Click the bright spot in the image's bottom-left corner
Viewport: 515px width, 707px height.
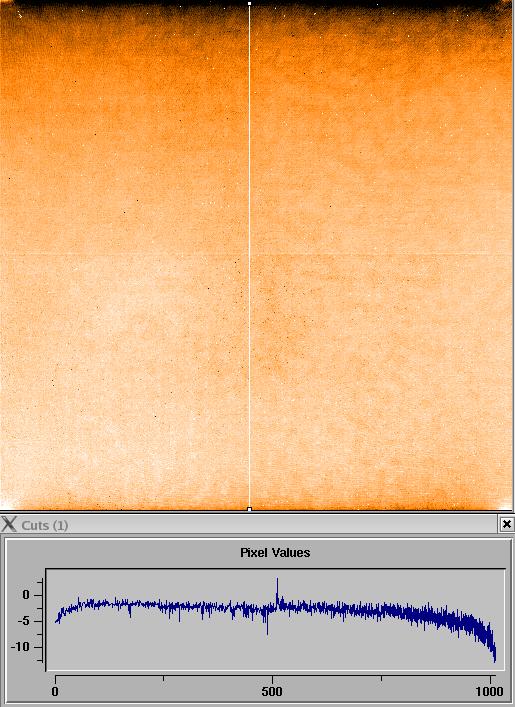5,505
